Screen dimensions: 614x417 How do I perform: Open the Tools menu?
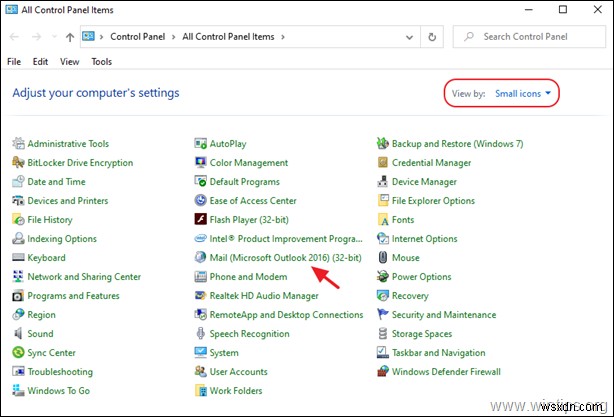click(x=102, y=61)
